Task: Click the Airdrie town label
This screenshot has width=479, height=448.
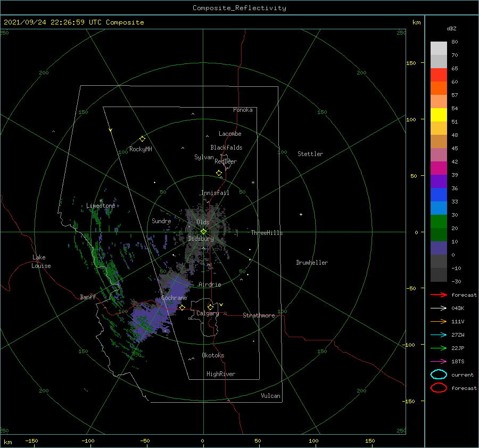Action: (210, 284)
